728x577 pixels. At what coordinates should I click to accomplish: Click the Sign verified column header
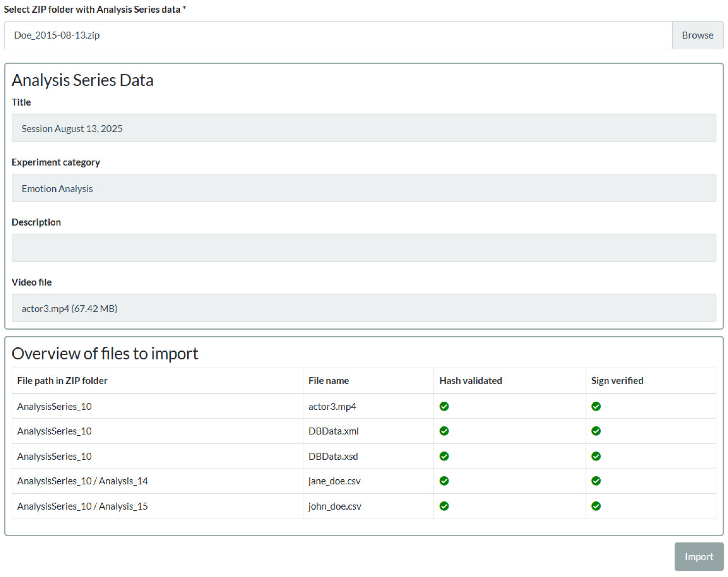click(x=617, y=380)
